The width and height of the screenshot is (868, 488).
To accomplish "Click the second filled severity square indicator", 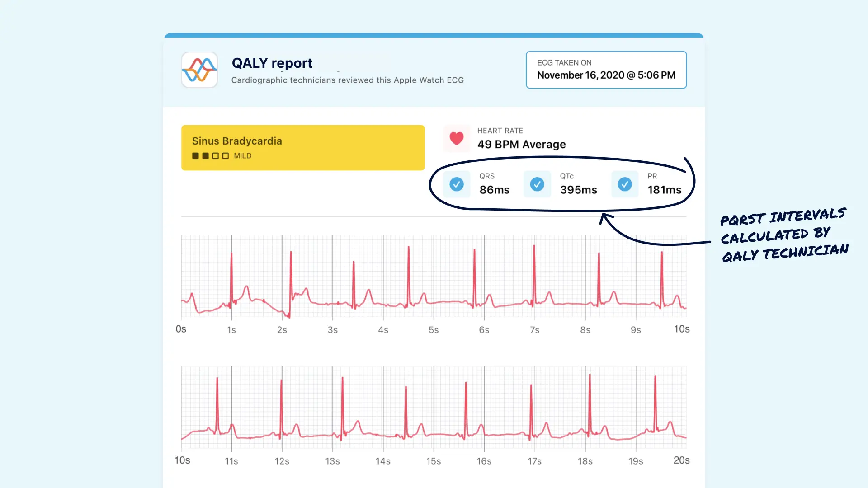I will [x=205, y=155].
